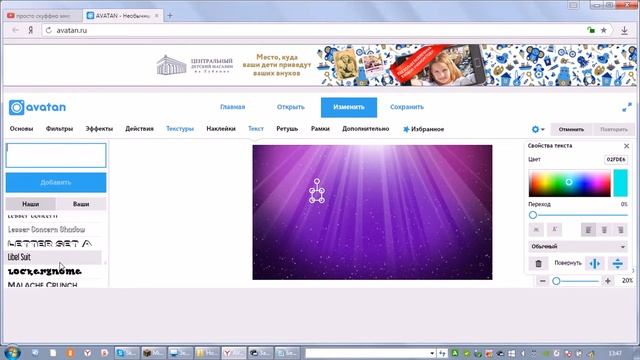Switch to the first browser tab
This screenshot has height=360, width=640.
(x=43, y=16)
